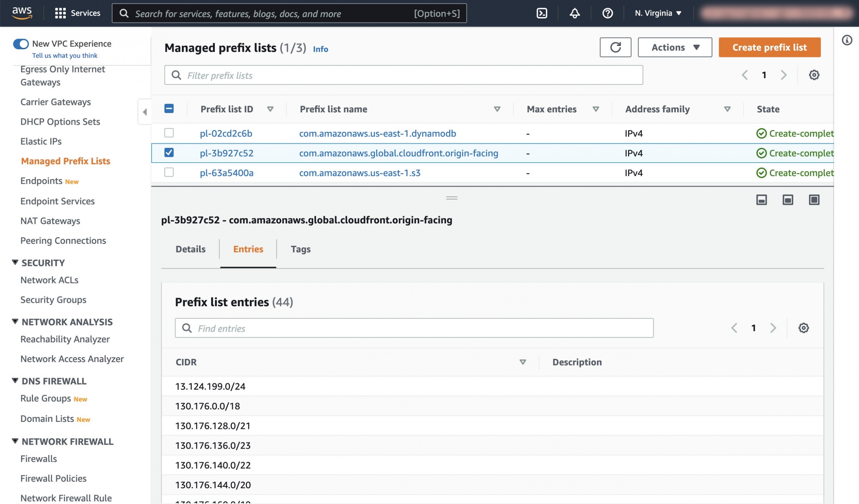Open Reachability Analyzer in sidebar

pos(65,339)
